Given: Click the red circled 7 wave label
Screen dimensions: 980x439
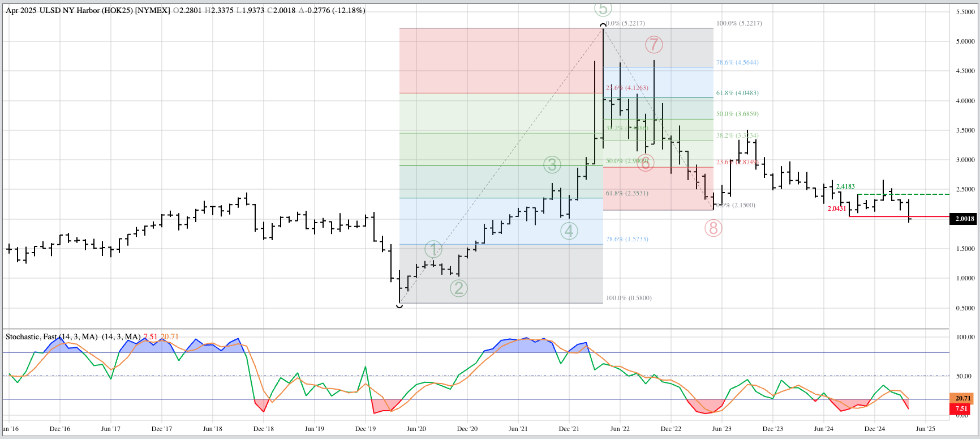Looking at the screenshot, I should 654,44.
